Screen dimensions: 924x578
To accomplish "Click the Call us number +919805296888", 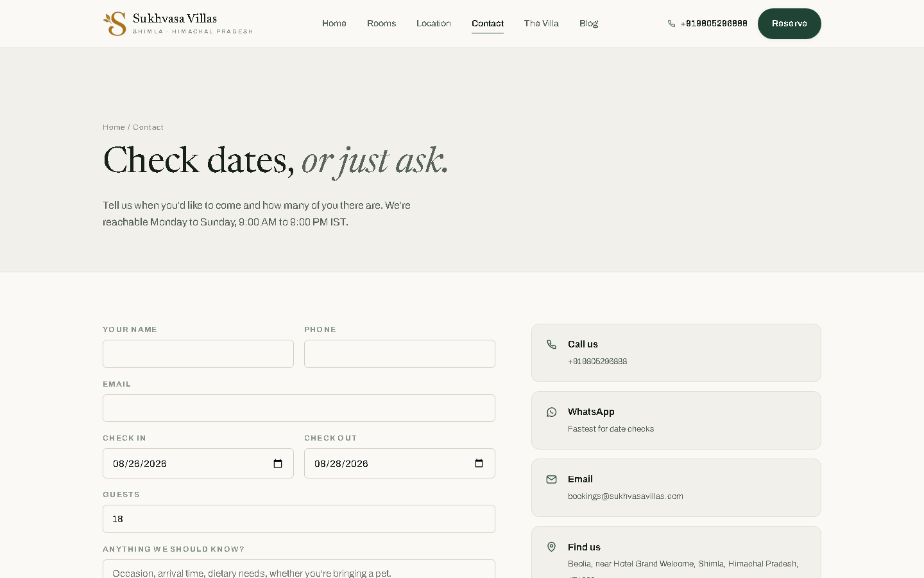I will point(597,362).
